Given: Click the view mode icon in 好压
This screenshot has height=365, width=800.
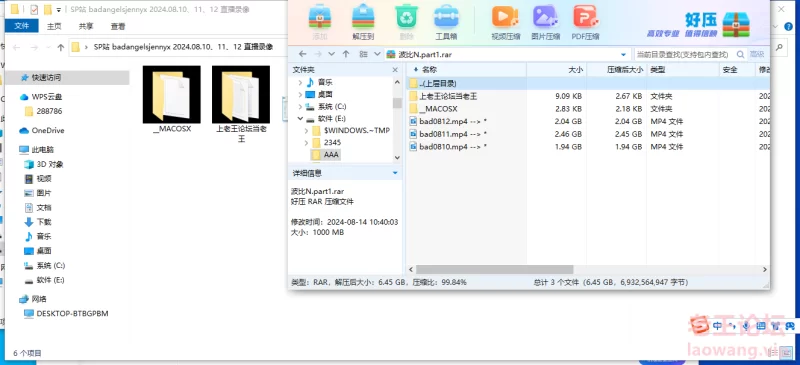Looking at the screenshot, I should (x=364, y=54).
